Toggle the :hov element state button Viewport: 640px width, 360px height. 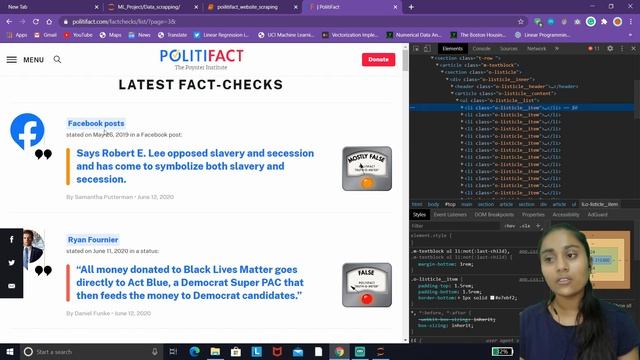[510, 226]
